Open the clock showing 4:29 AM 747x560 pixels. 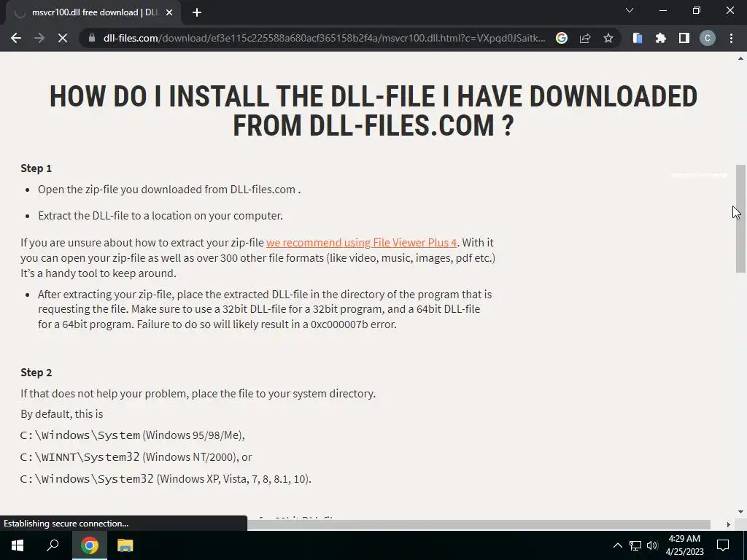point(684,545)
